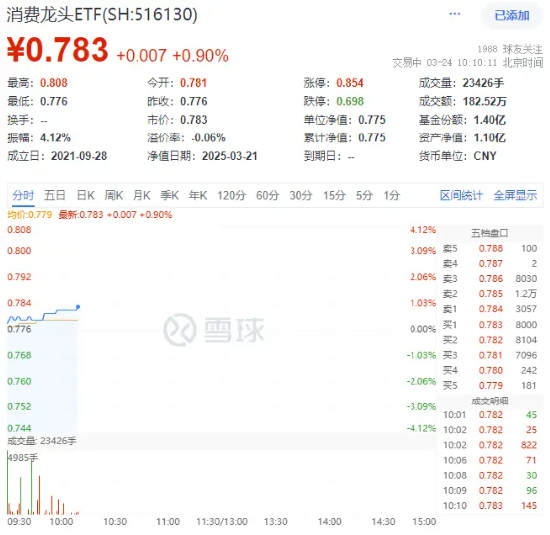Select the 买1 order row at 0.783
This screenshot has width=550, height=535.
pos(490,325)
